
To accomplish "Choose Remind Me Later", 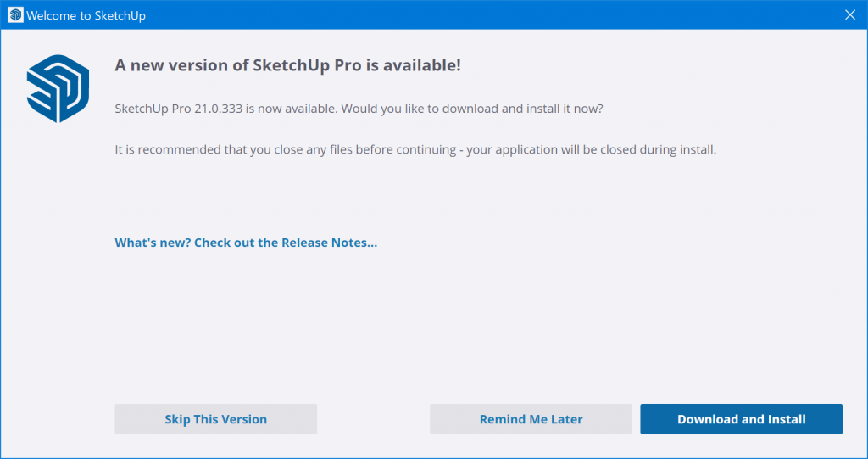I will [x=531, y=419].
